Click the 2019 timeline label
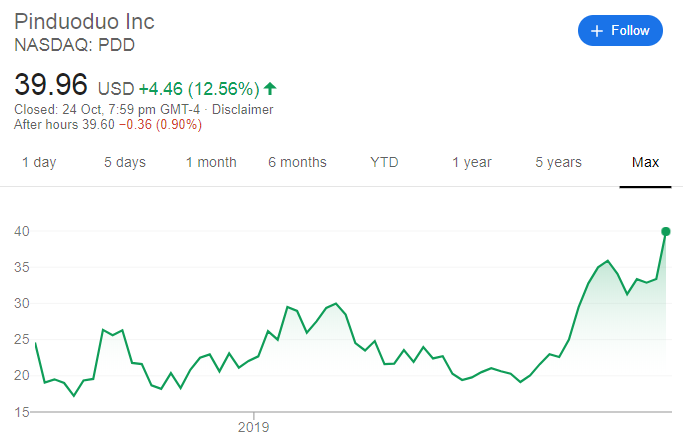 [255, 426]
